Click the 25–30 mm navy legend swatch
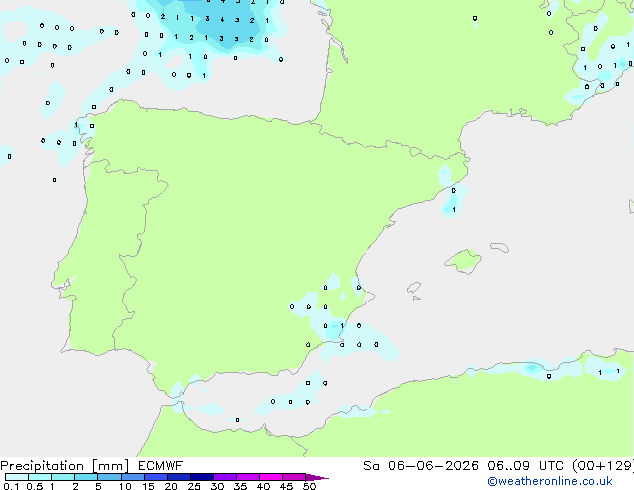 point(202,477)
